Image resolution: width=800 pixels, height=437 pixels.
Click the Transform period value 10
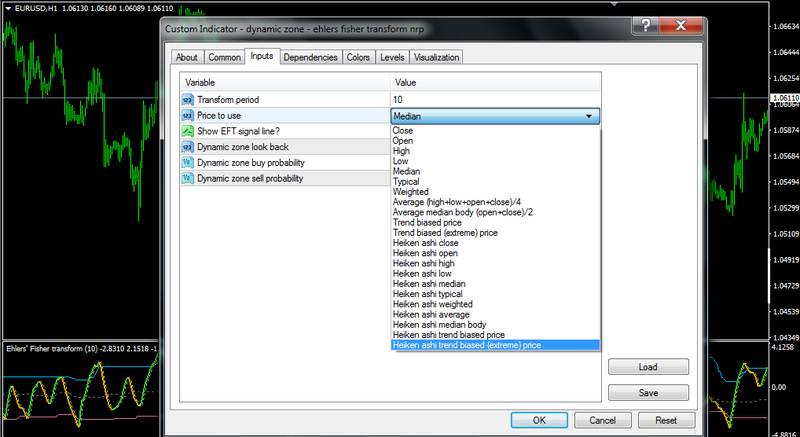[397, 99]
